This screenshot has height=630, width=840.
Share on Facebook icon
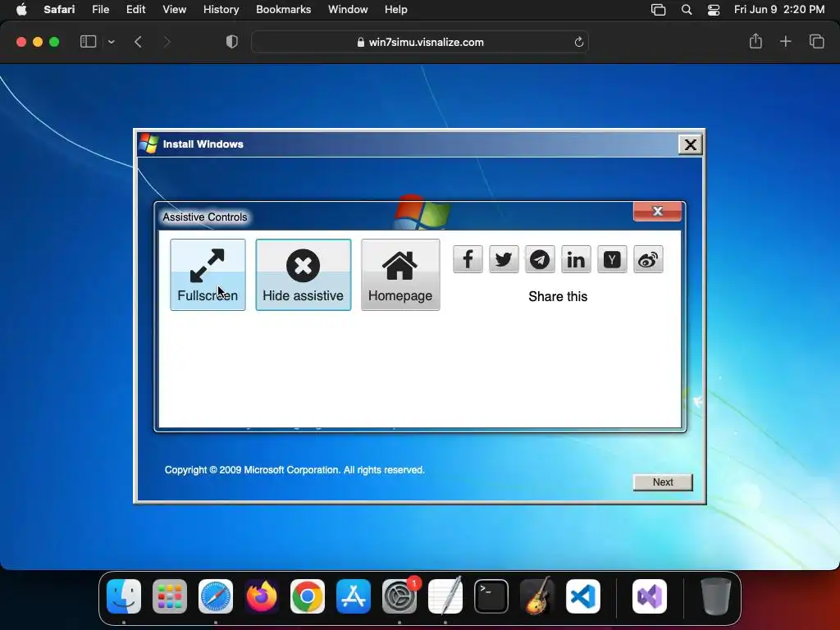(468, 259)
